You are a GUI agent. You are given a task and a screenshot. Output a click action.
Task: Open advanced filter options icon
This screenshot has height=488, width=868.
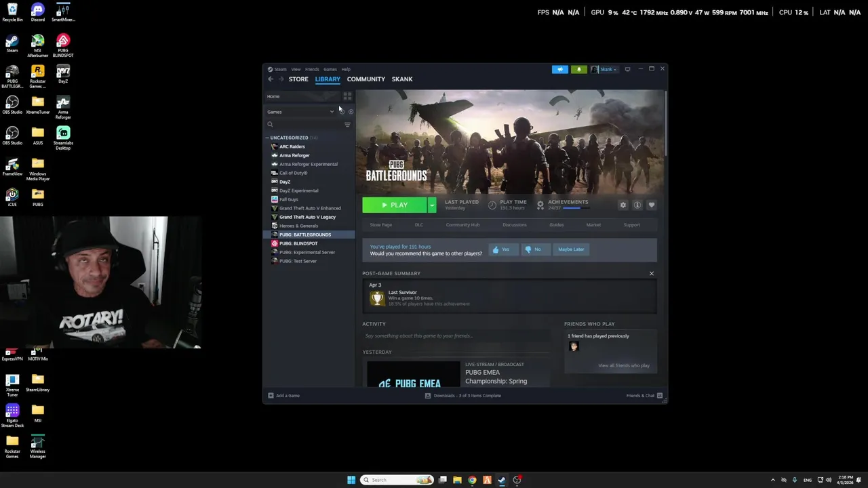coord(347,125)
